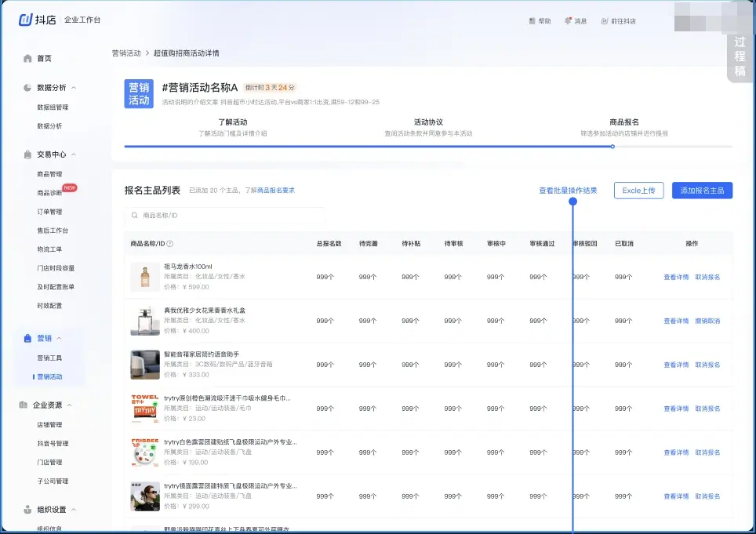
Task: Open 物流工单 in the sidebar
Action: 49,249
